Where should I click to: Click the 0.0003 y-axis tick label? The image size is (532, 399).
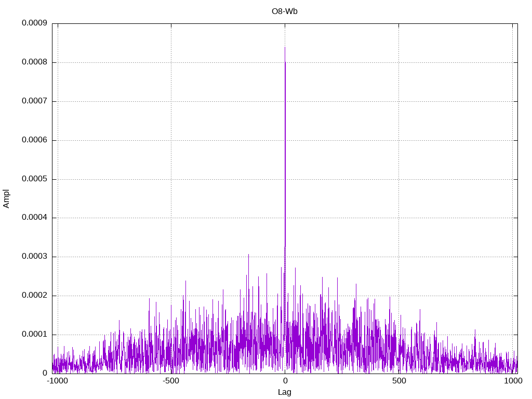coord(34,257)
